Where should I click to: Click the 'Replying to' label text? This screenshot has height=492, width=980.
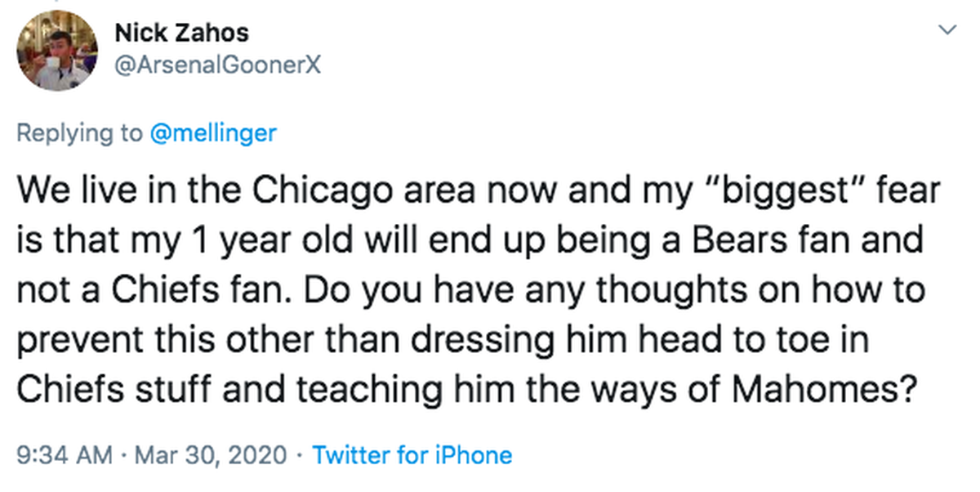[78, 133]
